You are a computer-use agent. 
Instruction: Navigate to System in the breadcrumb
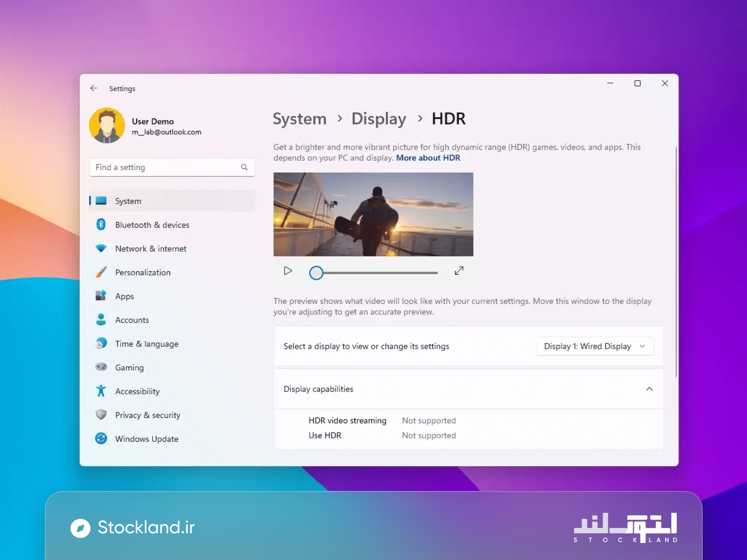click(x=300, y=119)
